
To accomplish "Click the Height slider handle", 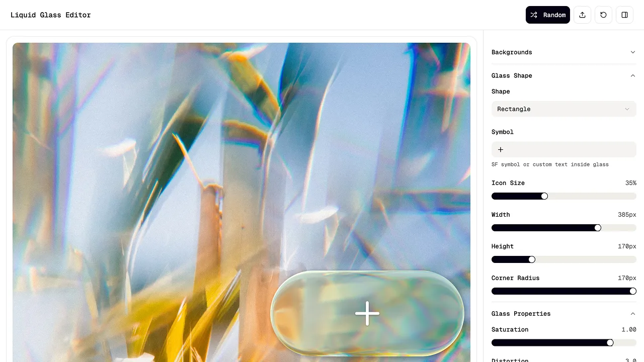I will click(532, 259).
